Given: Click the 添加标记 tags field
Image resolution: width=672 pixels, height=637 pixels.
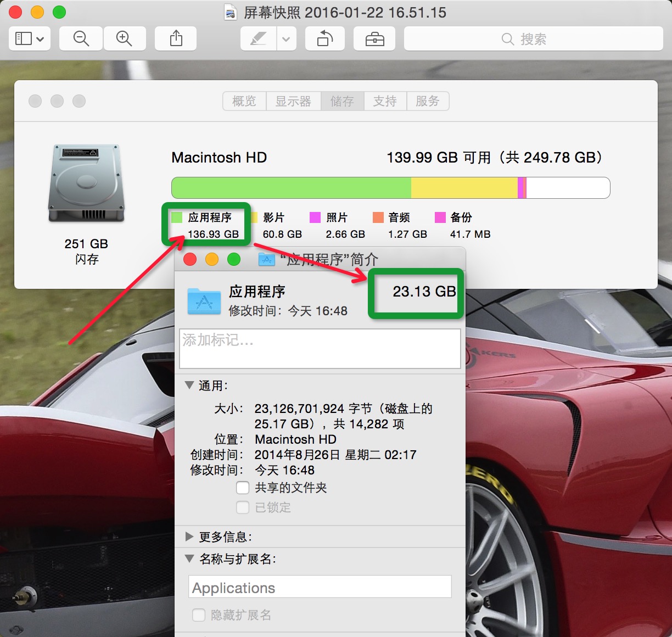Looking at the screenshot, I should tap(320, 349).
